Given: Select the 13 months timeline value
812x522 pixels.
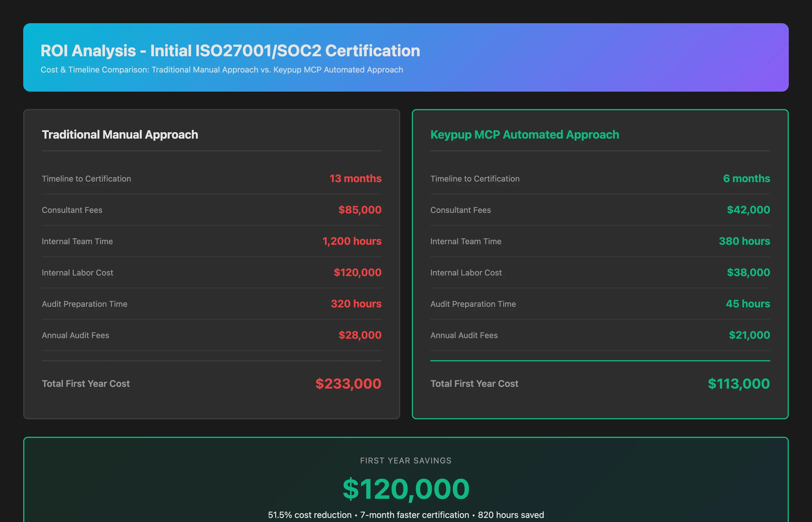Looking at the screenshot, I should 355,178.
